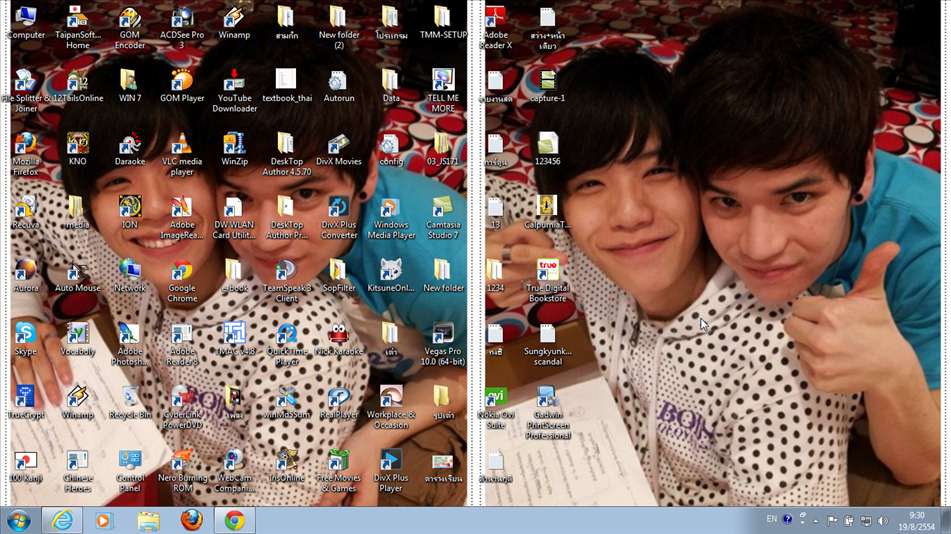
Task: Open the Aurora browser shortcut
Action: point(25,275)
